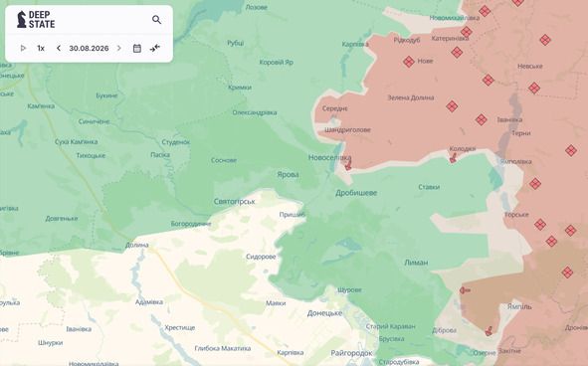Click the attack arrow marker below Колодязі

click(453, 158)
